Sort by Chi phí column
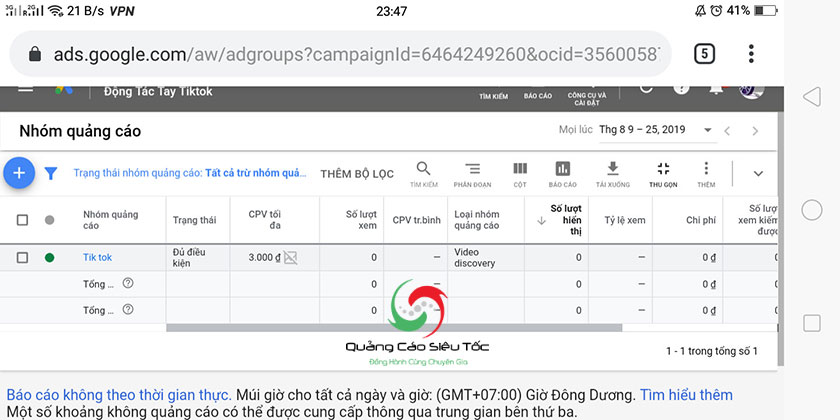Screen dimensions: 840x420 [701, 220]
